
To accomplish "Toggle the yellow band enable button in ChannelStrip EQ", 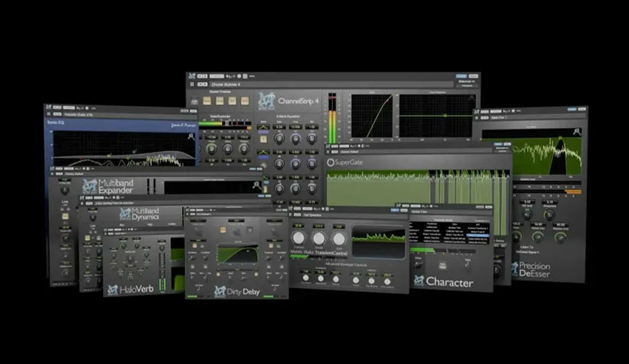I will 263,139.
